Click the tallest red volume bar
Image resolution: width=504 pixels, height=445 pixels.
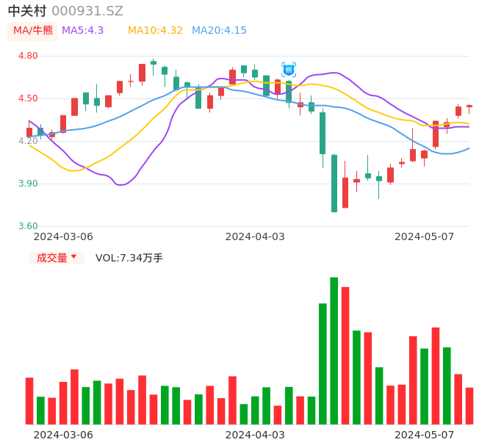345,355
